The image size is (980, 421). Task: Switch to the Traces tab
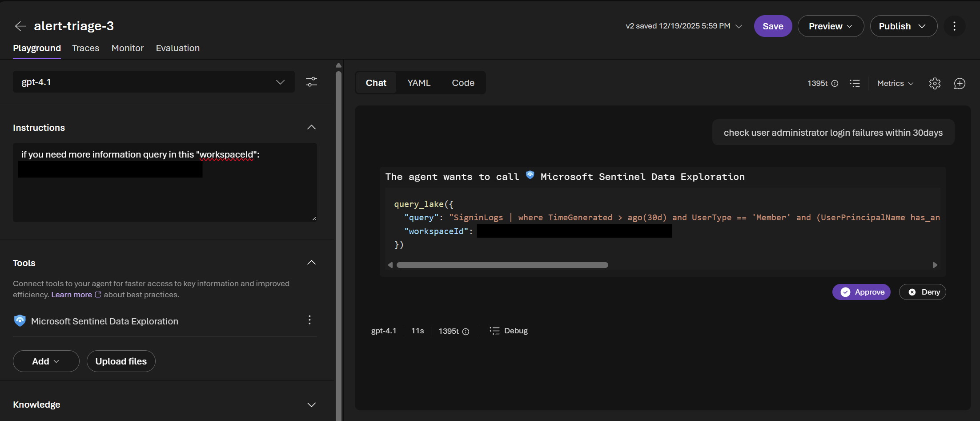[x=85, y=48]
